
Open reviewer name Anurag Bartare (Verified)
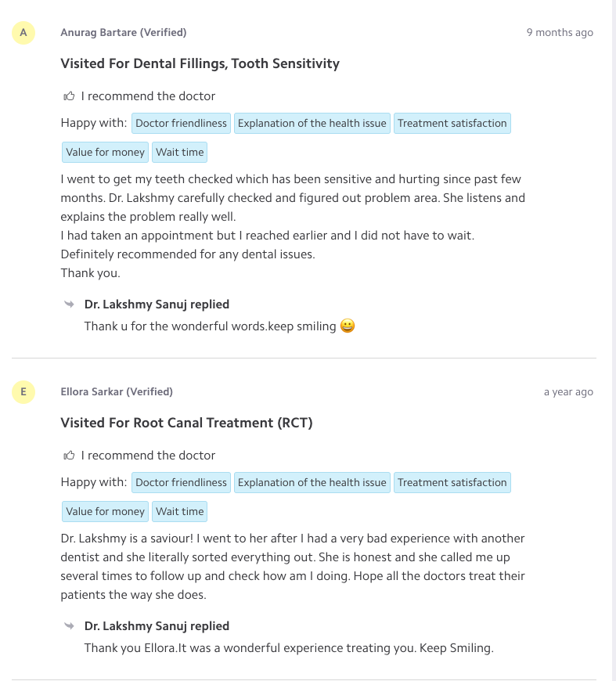(124, 32)
